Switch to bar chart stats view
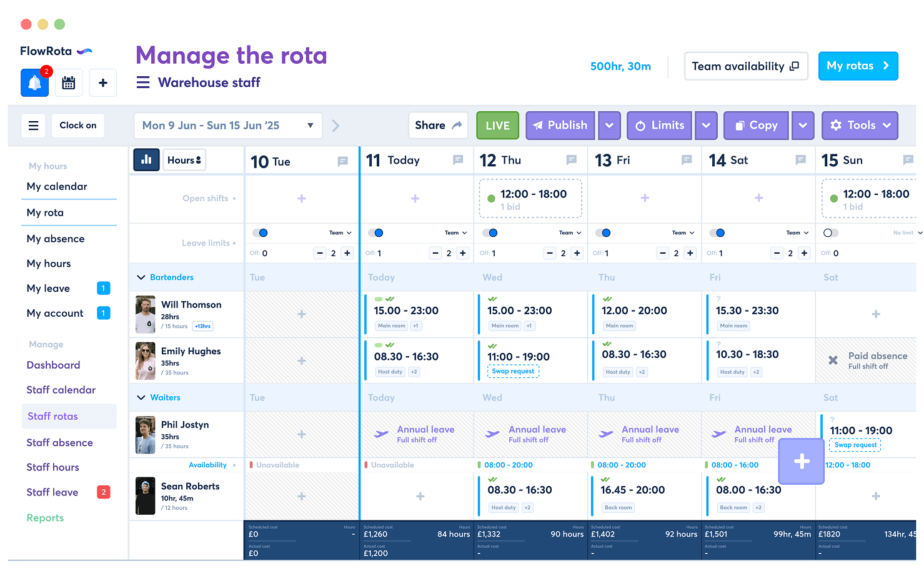 (x=146, y=160)
